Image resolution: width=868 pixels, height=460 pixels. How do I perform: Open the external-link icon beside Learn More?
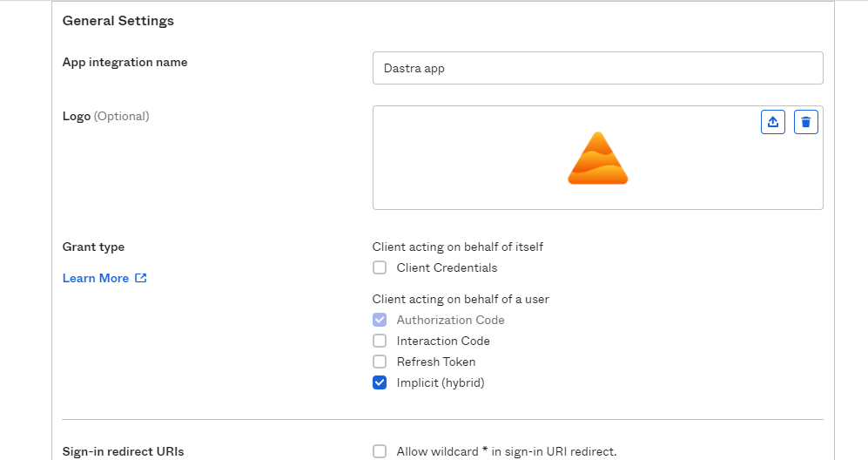click(x=141, y=278)
